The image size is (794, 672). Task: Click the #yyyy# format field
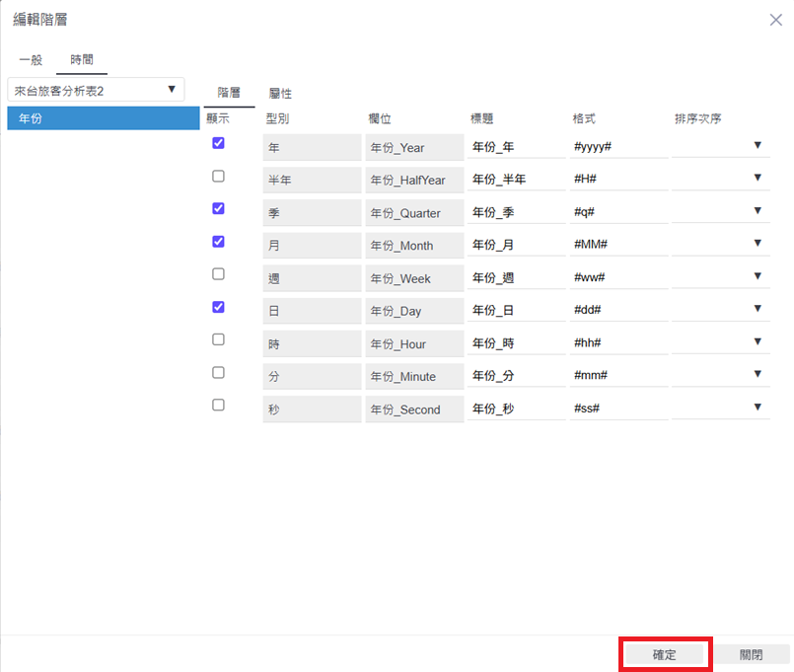click(618, 147)
